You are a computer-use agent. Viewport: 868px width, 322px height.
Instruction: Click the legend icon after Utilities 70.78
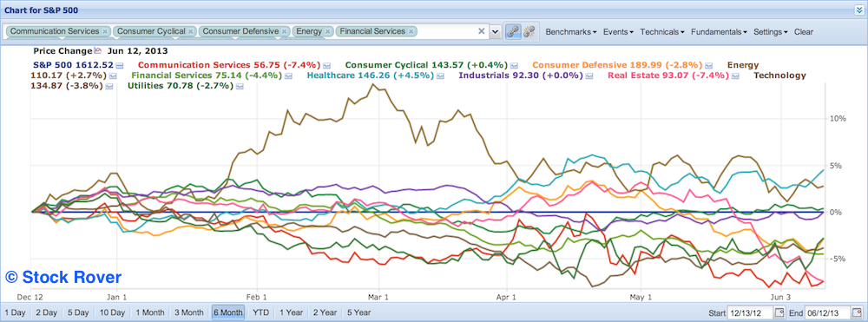pyautogui.click(x=240, y=86)
